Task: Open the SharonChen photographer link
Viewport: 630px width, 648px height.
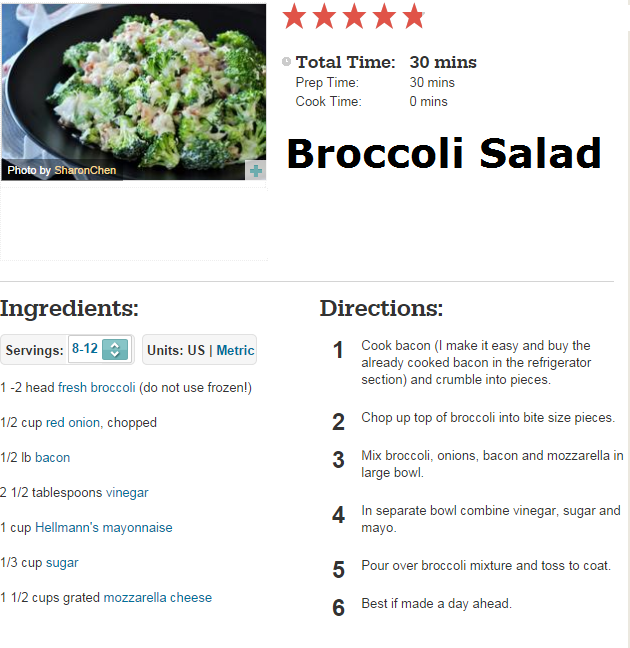Action: tap(85, 170)
